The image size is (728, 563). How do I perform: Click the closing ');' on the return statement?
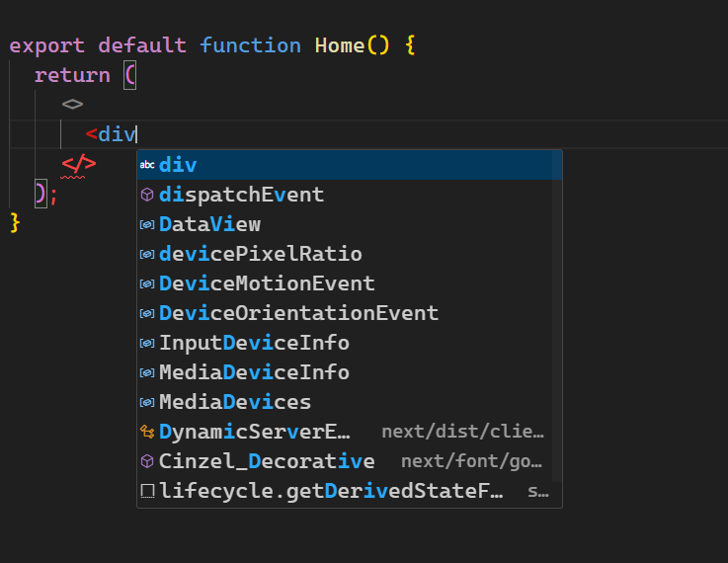[x=46, y=194]
